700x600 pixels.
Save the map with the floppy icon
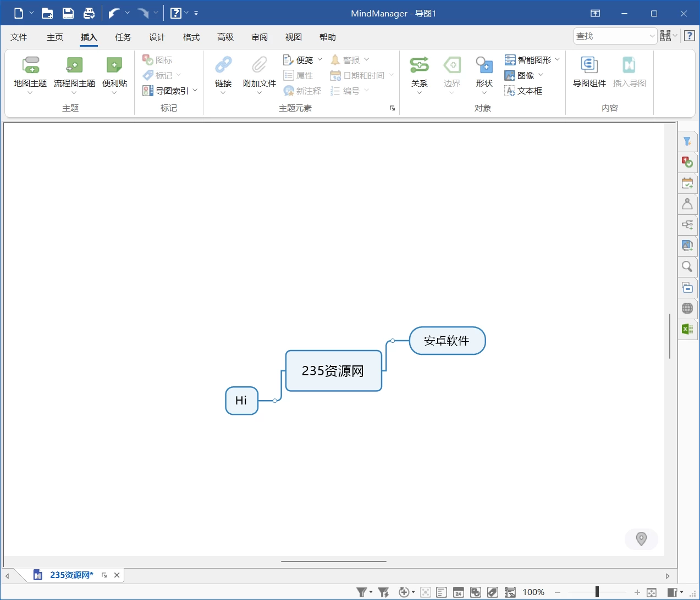tap(68, 13)
